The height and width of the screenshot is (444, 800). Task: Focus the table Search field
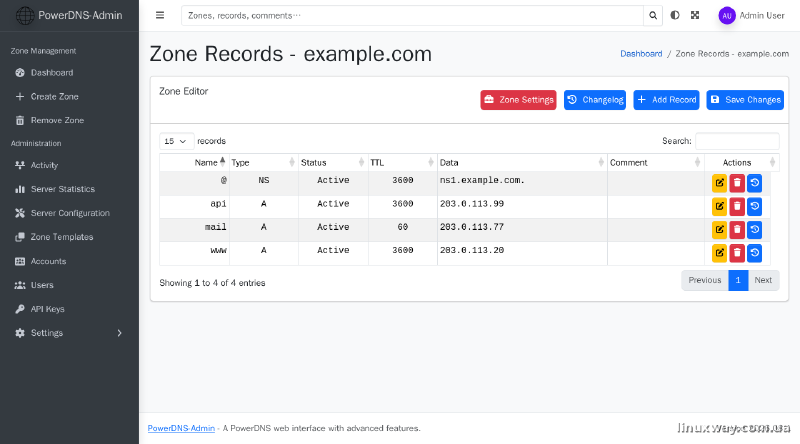point(737,141)
